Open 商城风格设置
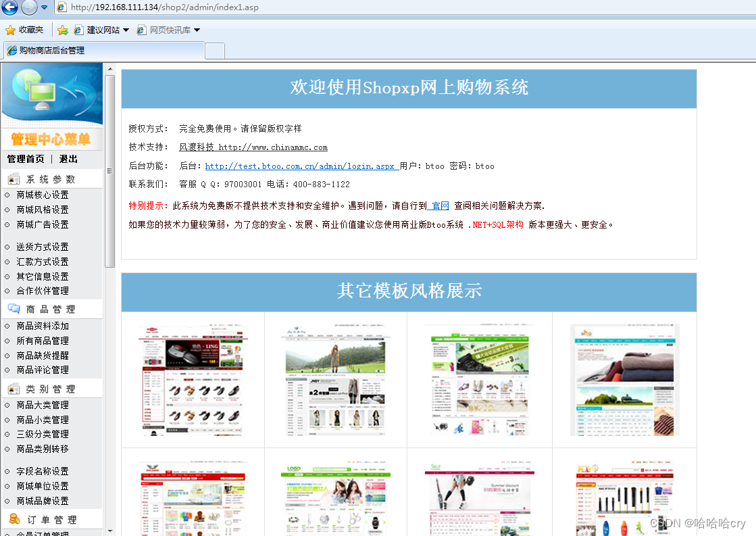 43,210
